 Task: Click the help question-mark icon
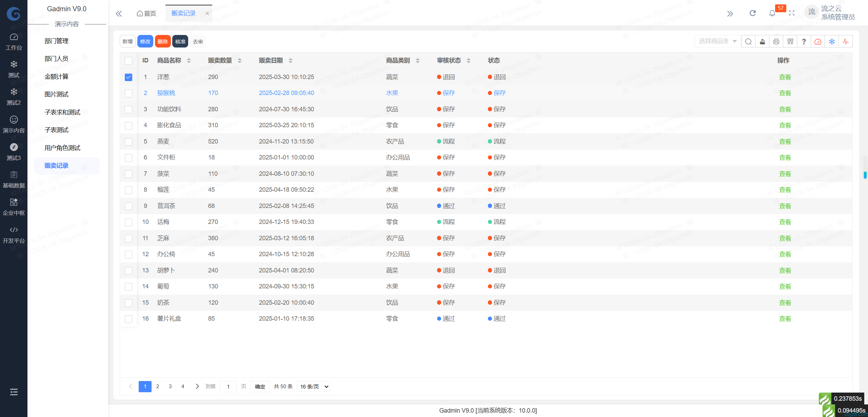pyautogui.click(x=804, y=41)
